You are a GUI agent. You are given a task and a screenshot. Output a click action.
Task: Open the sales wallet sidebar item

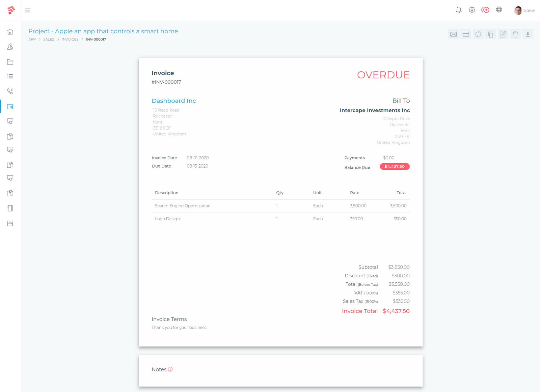coord(10,107)
